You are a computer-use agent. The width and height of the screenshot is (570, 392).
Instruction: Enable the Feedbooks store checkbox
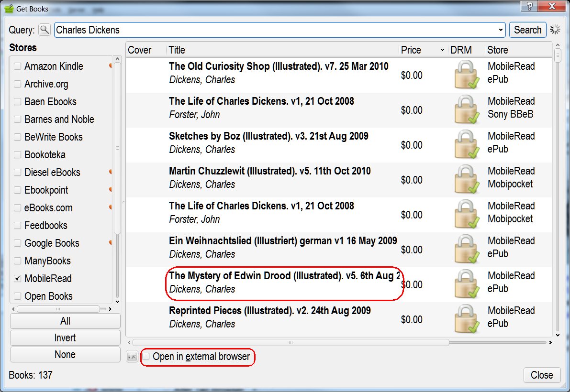point(17,226)
